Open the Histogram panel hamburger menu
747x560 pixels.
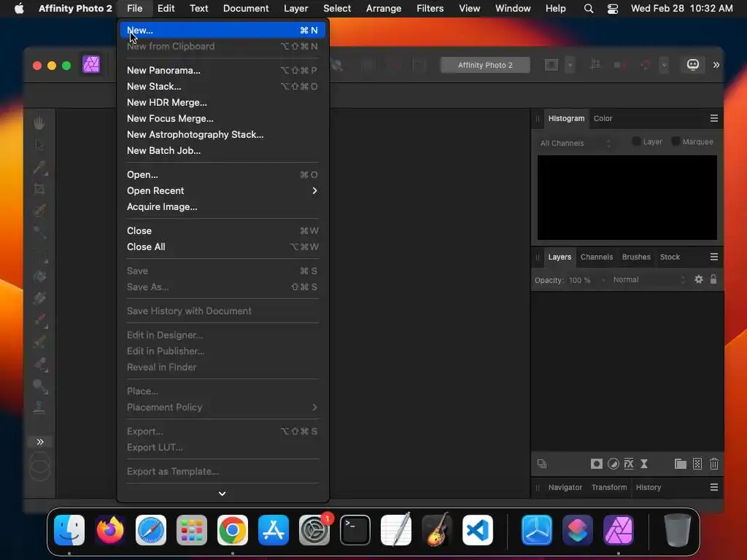click(713, 118)
